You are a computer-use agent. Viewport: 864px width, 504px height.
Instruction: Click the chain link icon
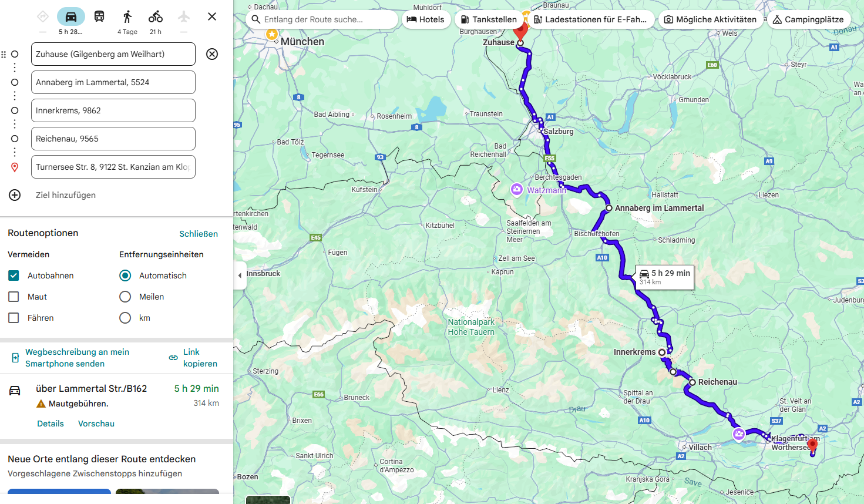[x=173, y=358]
